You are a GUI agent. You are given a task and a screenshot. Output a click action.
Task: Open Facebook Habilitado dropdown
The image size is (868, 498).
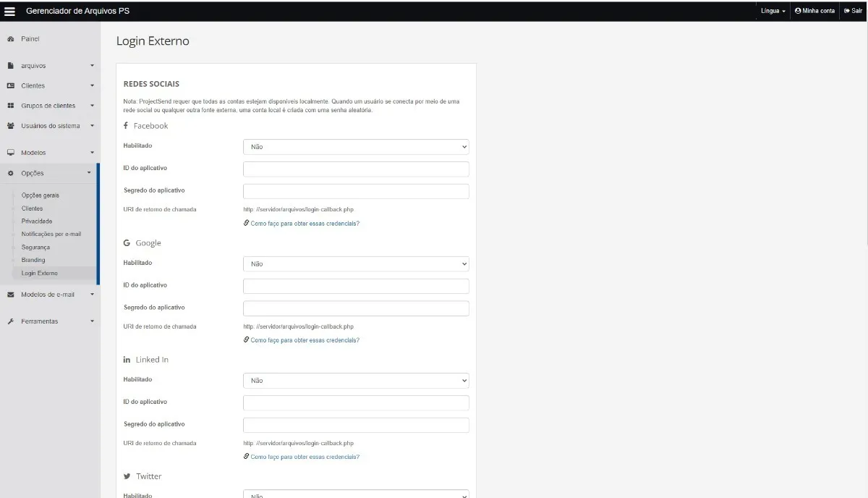pyautogui.click(x=356, y=147)
